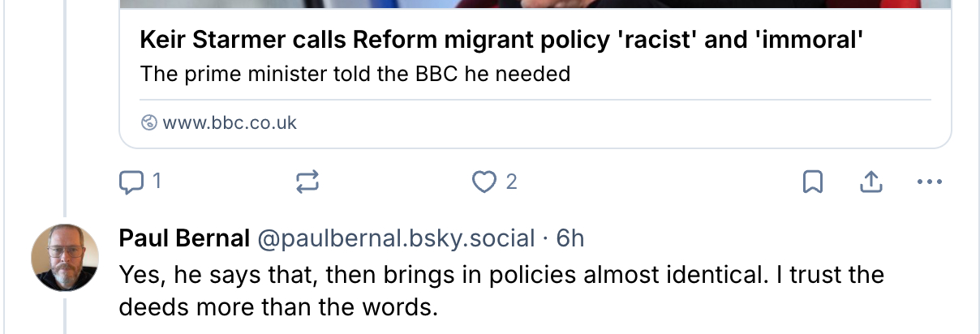Repost the BBC article post
The image size is (980, 334).
(x=307, y=182)
